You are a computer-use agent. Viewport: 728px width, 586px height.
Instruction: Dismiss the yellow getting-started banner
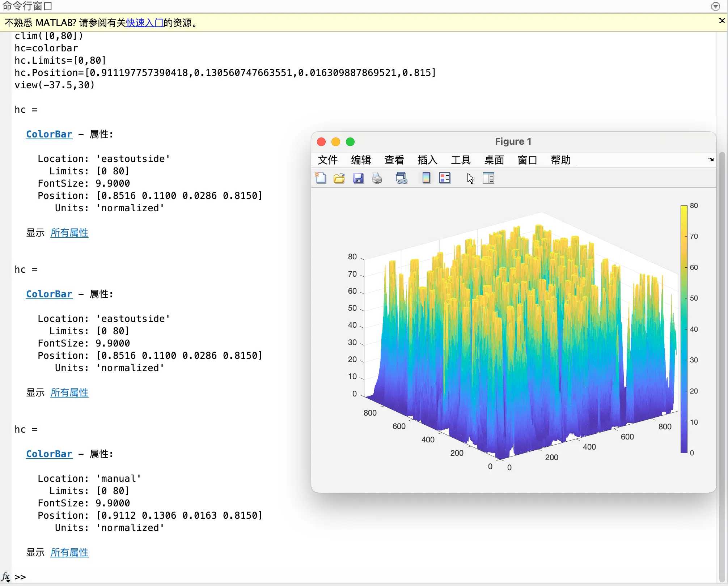pos(722,21)
